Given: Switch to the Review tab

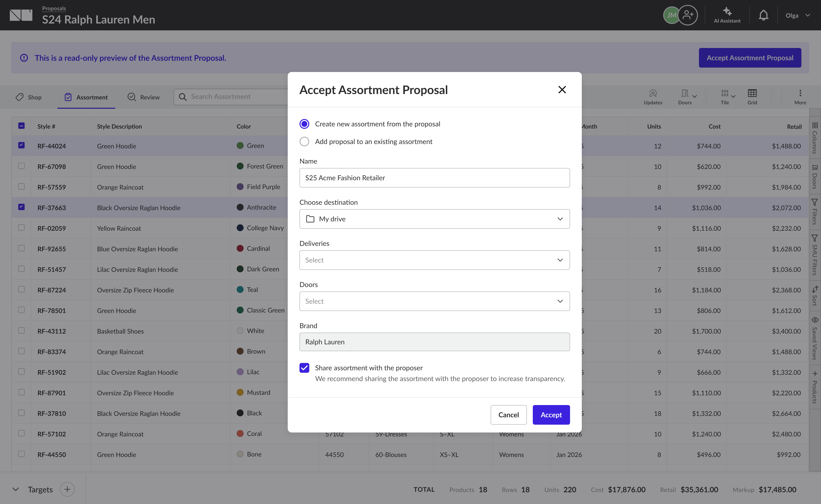Looking at the screenshot, I should [144, 97].
